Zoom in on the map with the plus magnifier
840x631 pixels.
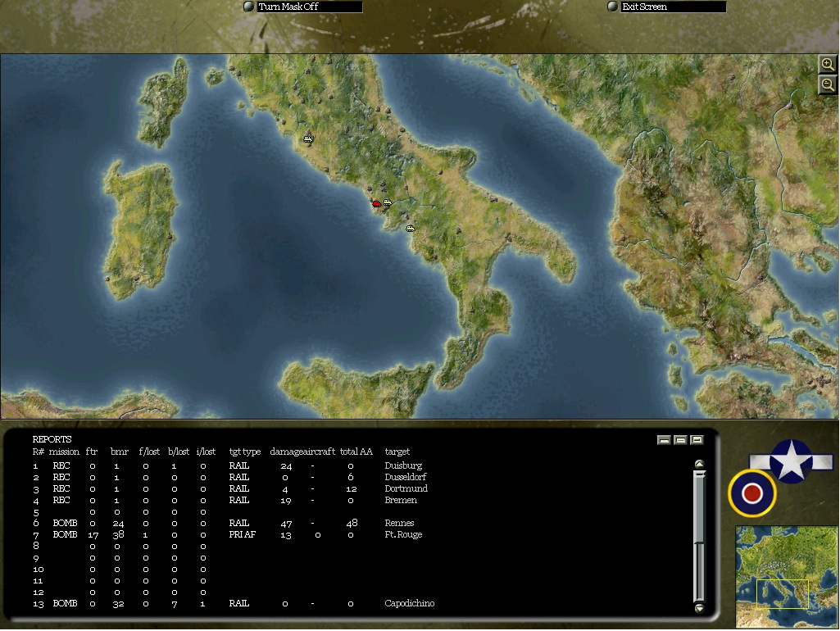click(828, 64)
